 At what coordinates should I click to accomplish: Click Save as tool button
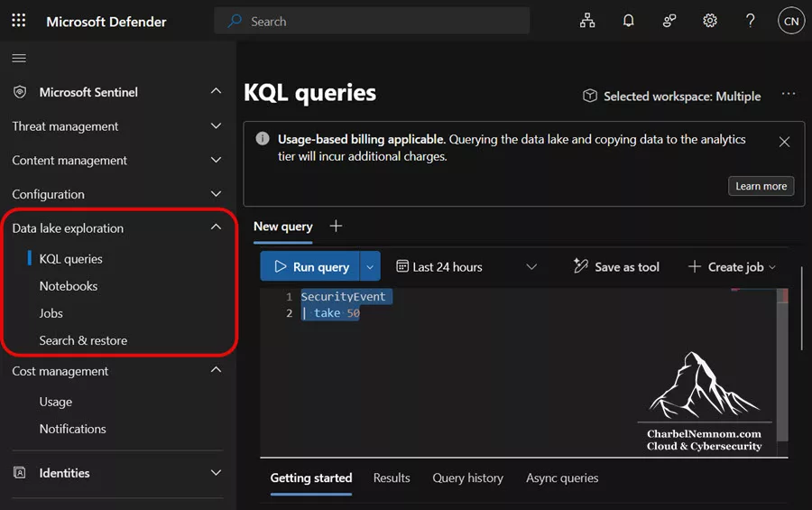click(616, 266)
